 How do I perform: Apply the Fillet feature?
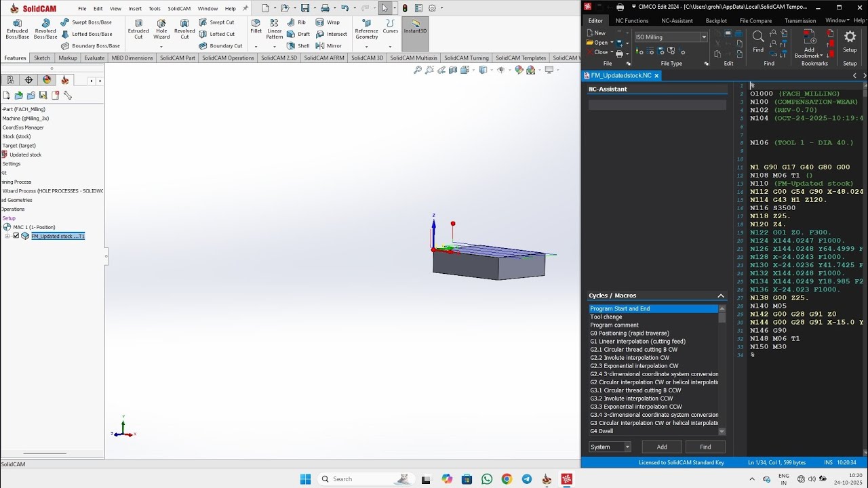[x=256, y=26]
